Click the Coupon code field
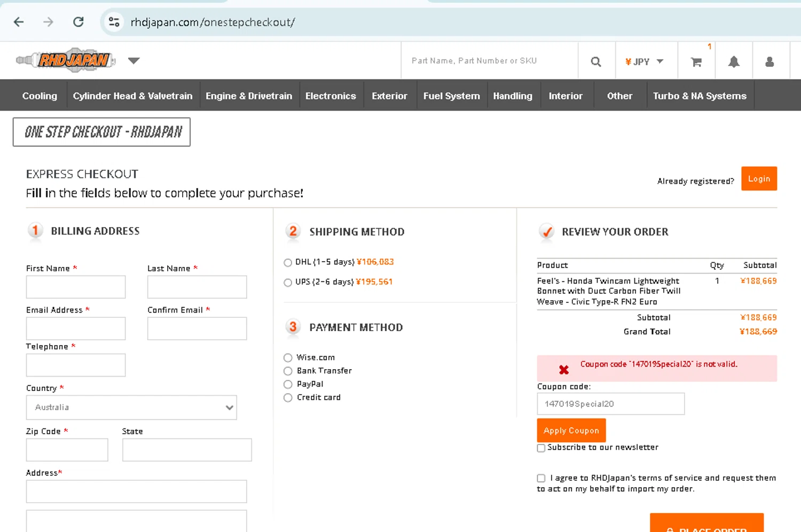 (x=611, y=404)
